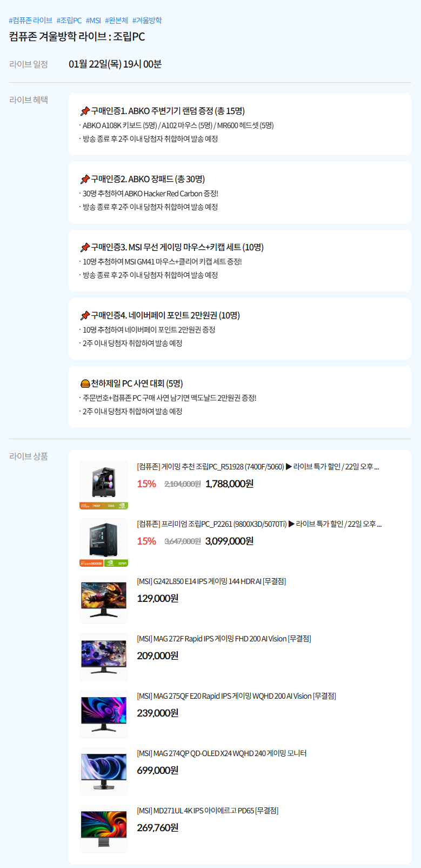
Task: Open the R51928 gaming PC thumbnail
Action: coord(104,485)
